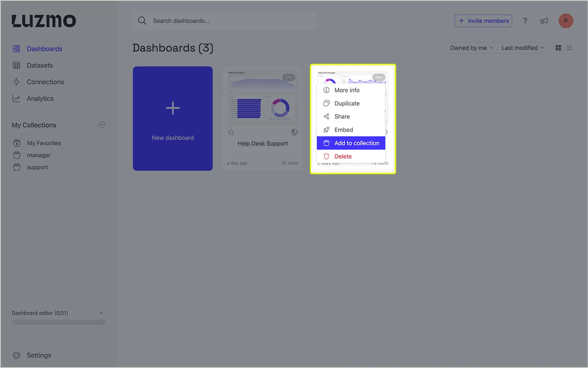Switch to grid view
588x368 pixels.
point(558,48)
